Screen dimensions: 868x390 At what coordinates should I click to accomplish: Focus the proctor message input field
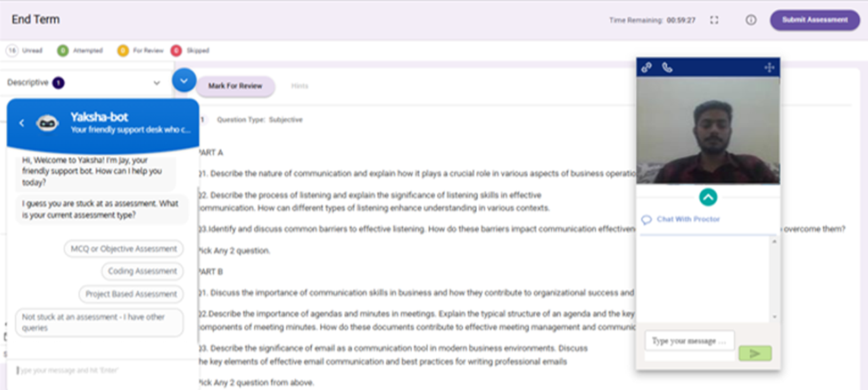point(689,340)
